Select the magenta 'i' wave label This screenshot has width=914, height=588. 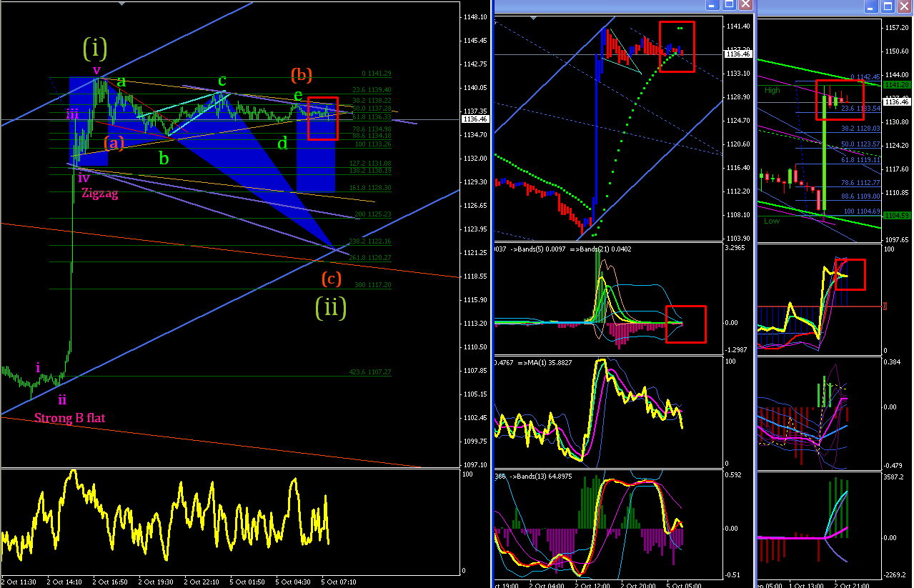click(x=38, y=368)
